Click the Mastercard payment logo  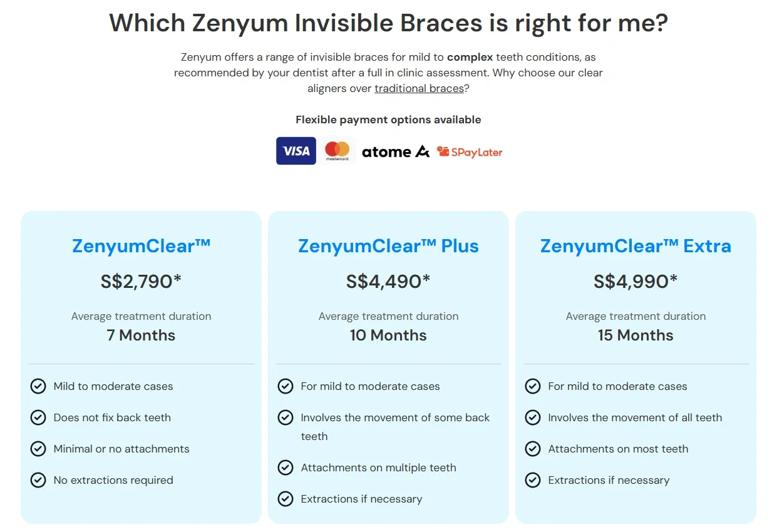[337, 151]
